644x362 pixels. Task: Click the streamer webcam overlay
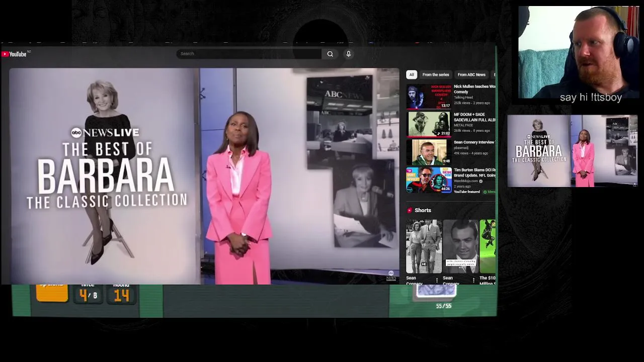coord(578,52)
